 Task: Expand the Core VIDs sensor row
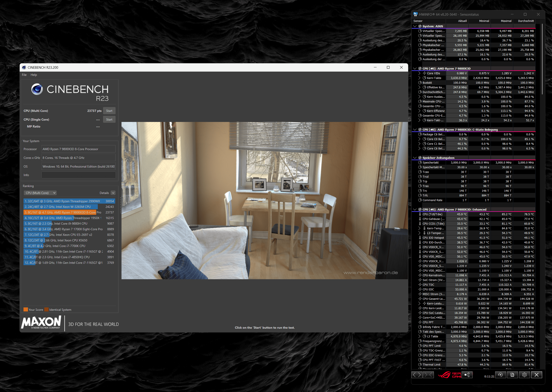point(419,73)
